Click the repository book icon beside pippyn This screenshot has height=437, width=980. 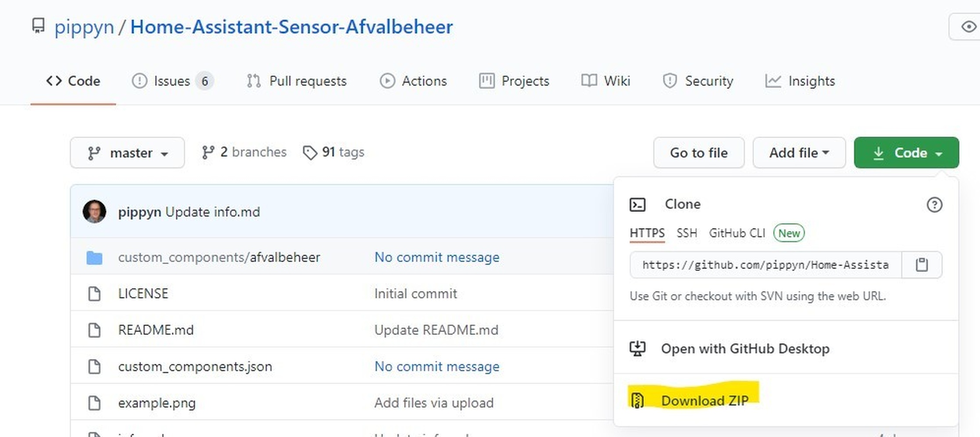coord(39,26)
